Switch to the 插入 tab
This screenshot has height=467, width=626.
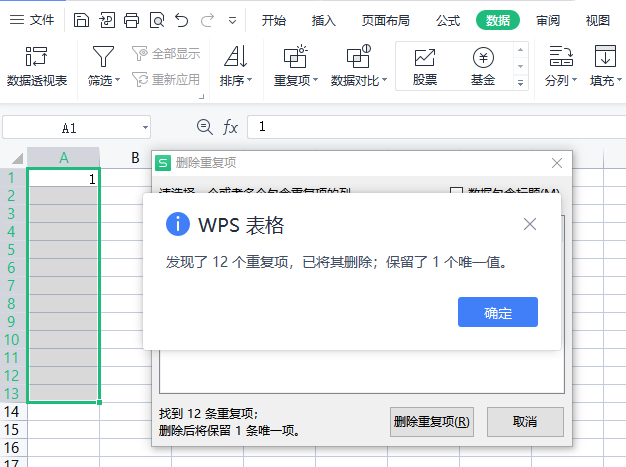(324, 20)
